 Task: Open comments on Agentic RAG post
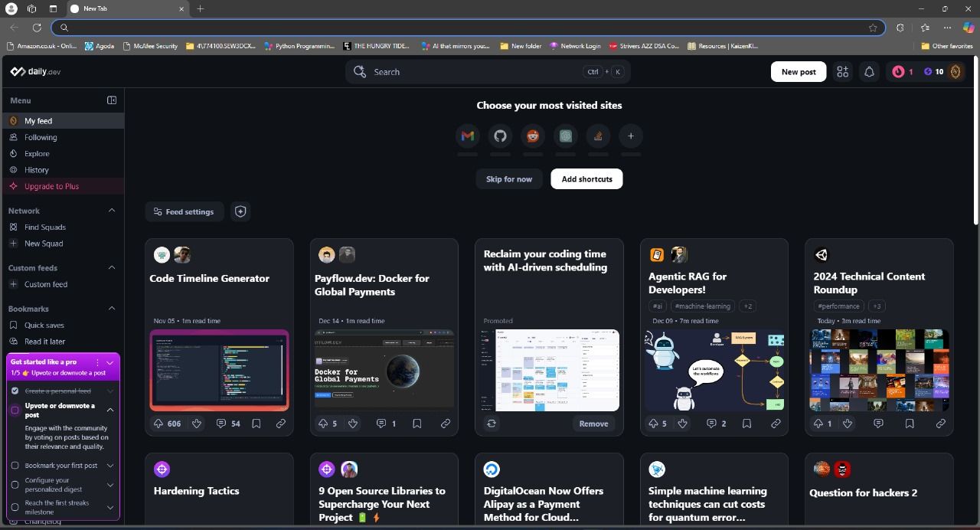[711, 424]
